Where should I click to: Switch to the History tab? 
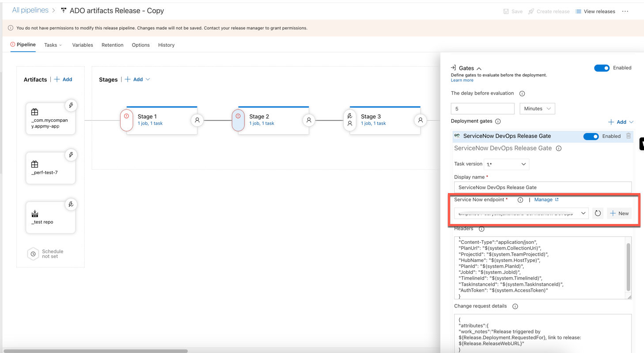(x=166, y=45)
